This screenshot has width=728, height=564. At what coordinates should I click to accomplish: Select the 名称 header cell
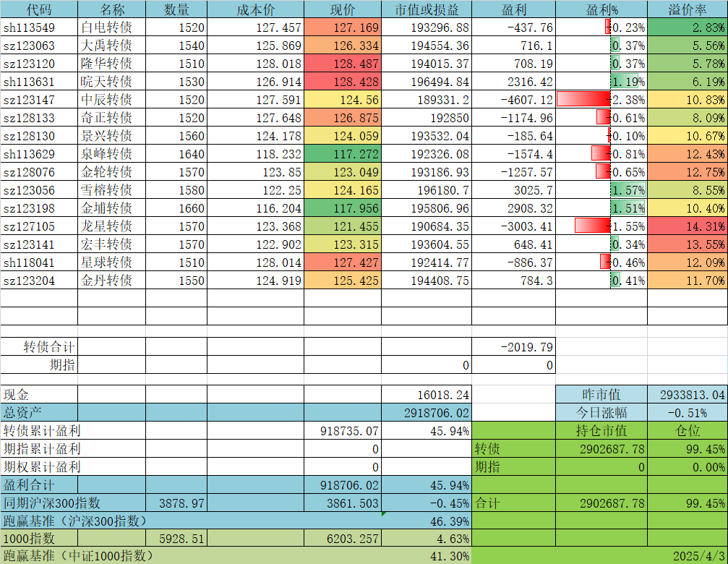click(112, 9)
